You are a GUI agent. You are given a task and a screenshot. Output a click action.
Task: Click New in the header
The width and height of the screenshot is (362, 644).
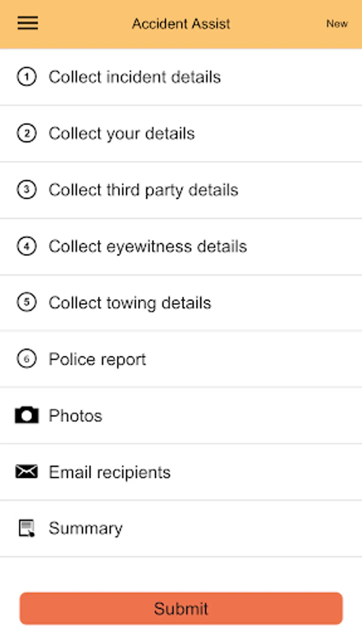[x=337, y=24]
